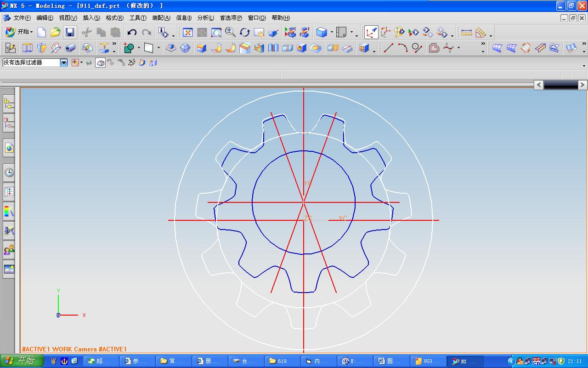Open the Roles sidebar tab
588x368 pixels.
9,250
